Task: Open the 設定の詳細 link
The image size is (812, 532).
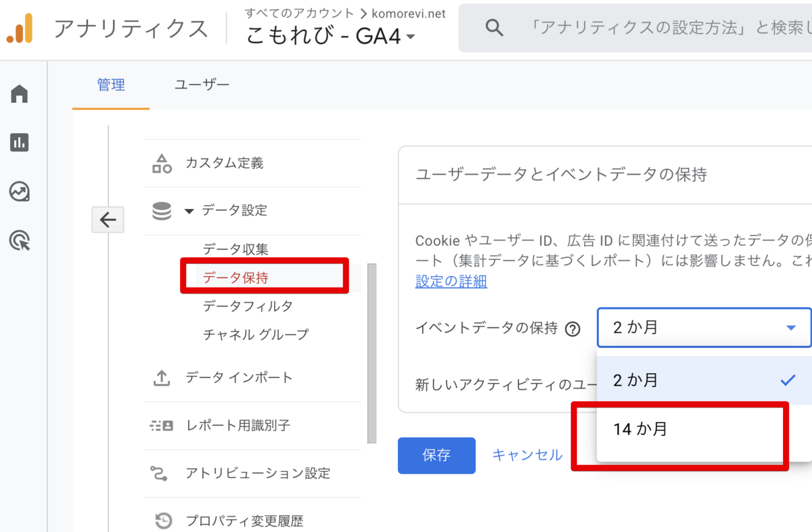Action: (x=451, y=281)
